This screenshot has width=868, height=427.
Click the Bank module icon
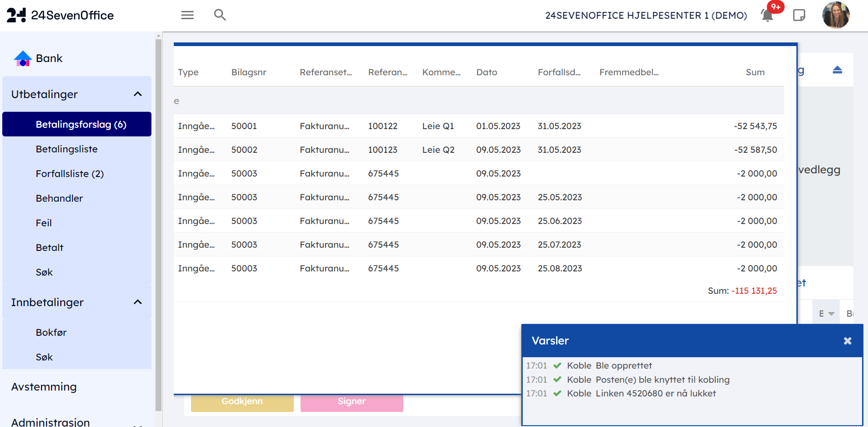tap(22, 58)
